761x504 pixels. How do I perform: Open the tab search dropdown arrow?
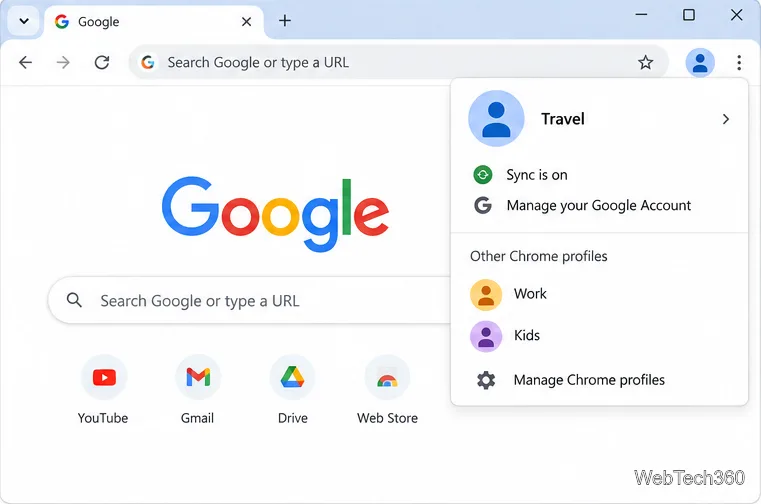24,21
